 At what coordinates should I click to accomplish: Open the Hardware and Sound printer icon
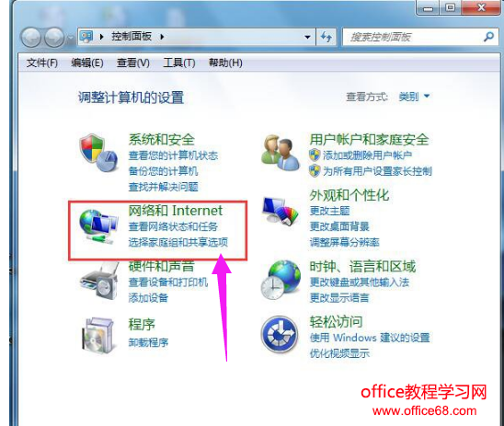pos(99,281)
